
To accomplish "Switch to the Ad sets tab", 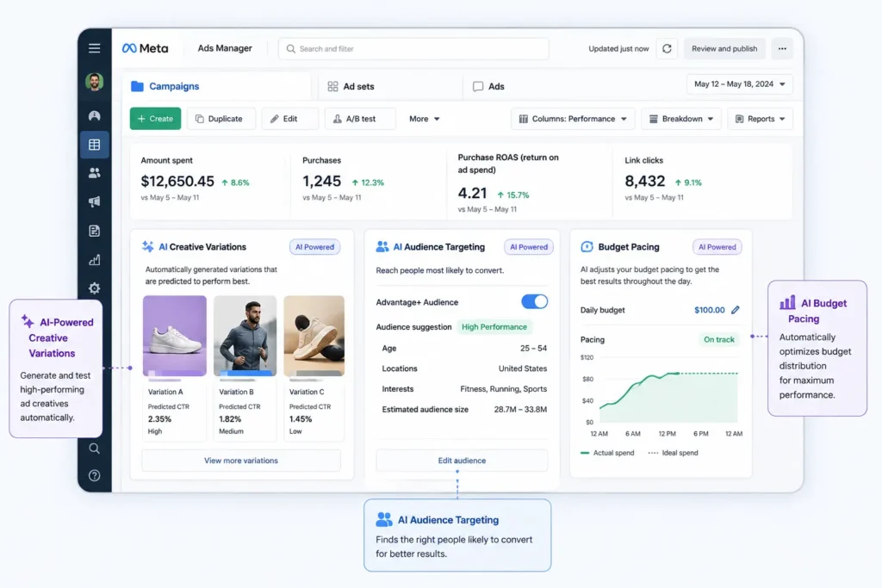I will (x=389, y=86).
